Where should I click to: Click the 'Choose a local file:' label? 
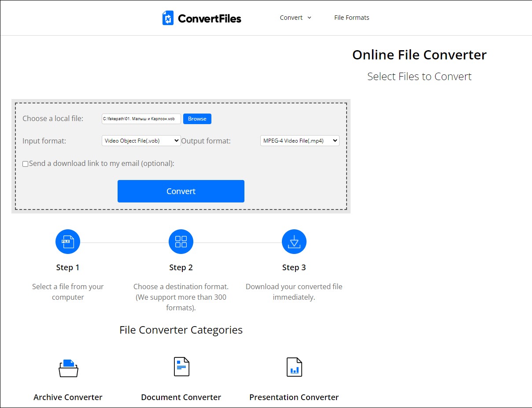point(53,118)
